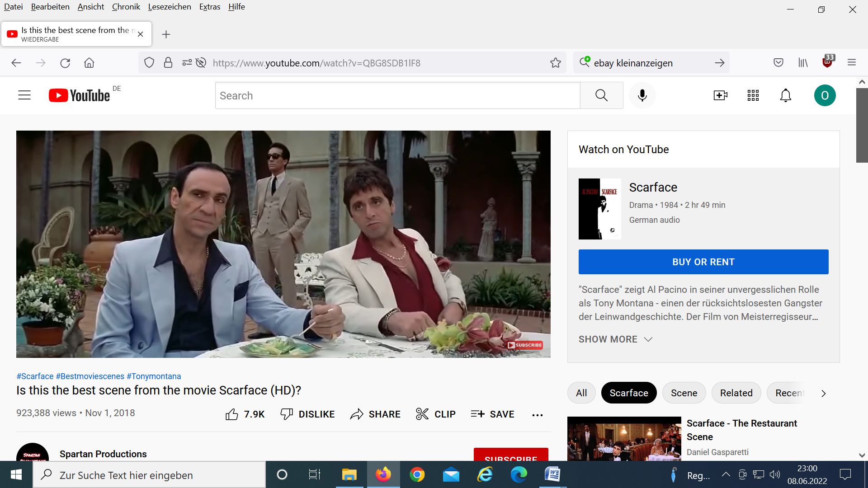
Task: Click the search magnifier button
Action: (x=601, y=95)
